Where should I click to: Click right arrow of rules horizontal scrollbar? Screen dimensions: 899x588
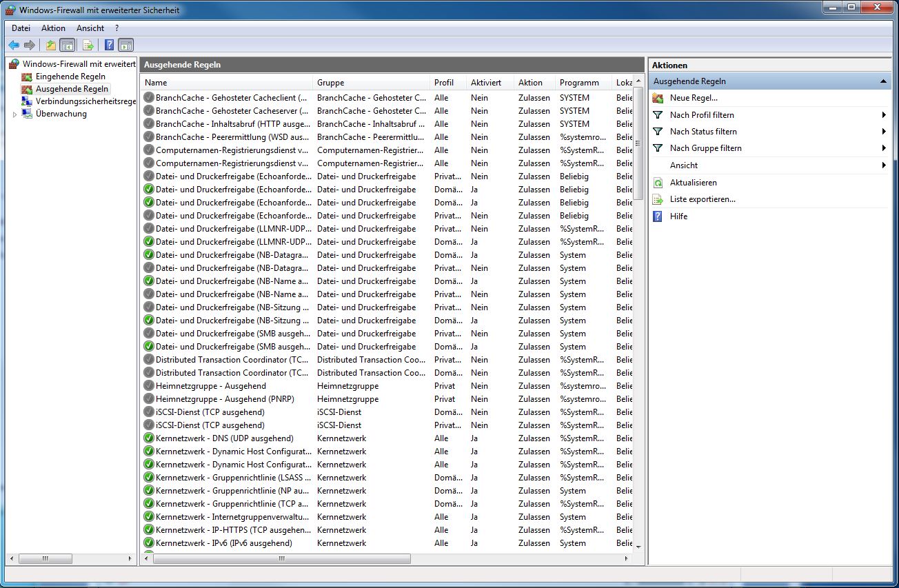(626, 558)
